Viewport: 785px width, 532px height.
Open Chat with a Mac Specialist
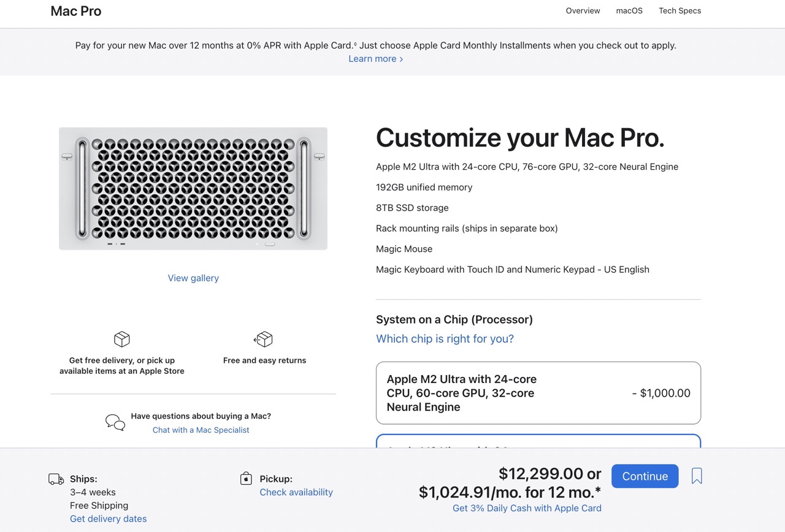[x=201, y=430]
